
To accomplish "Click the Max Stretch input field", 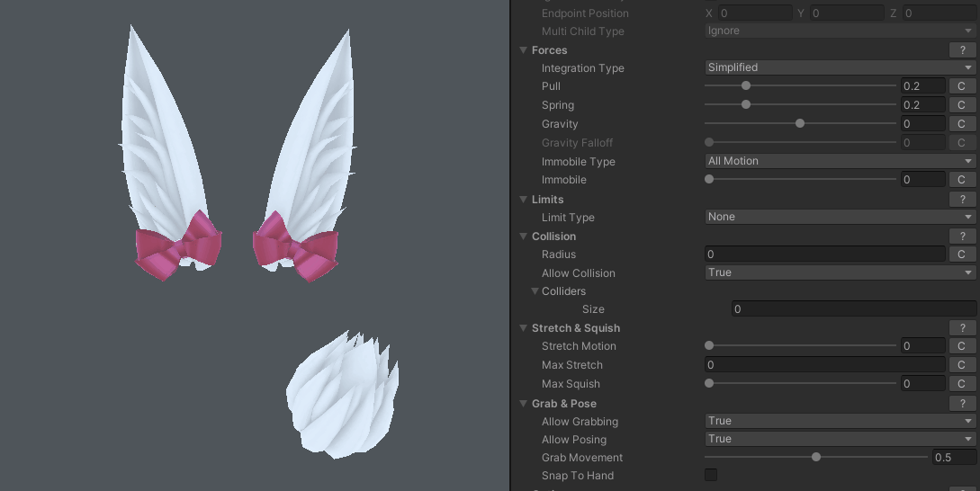I will (825, 365).
